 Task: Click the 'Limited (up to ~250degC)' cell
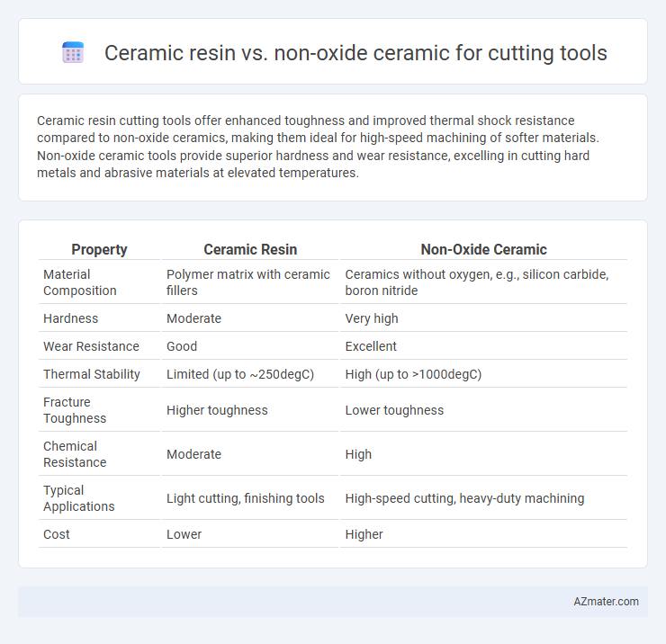point(240,374)
